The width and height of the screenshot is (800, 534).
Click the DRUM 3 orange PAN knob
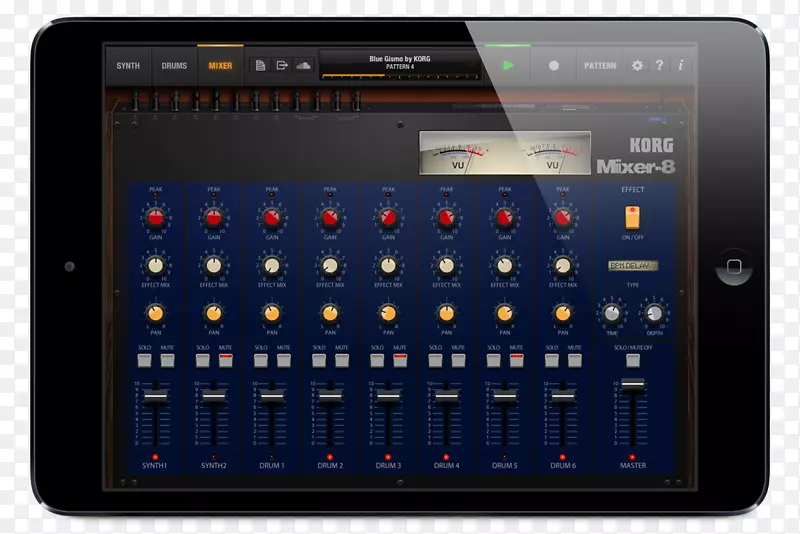(x=388, y=313)
